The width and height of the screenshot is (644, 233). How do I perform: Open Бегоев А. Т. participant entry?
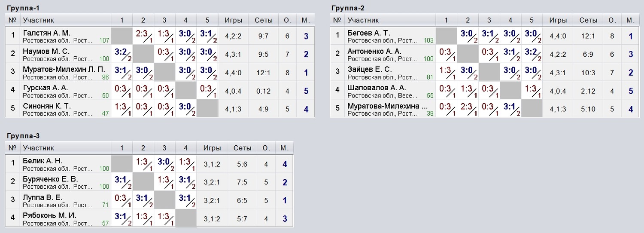(x=368, y=33)
